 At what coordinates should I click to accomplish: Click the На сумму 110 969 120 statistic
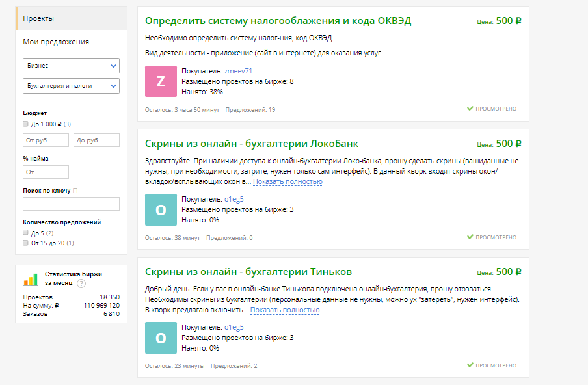pos(72,306)
